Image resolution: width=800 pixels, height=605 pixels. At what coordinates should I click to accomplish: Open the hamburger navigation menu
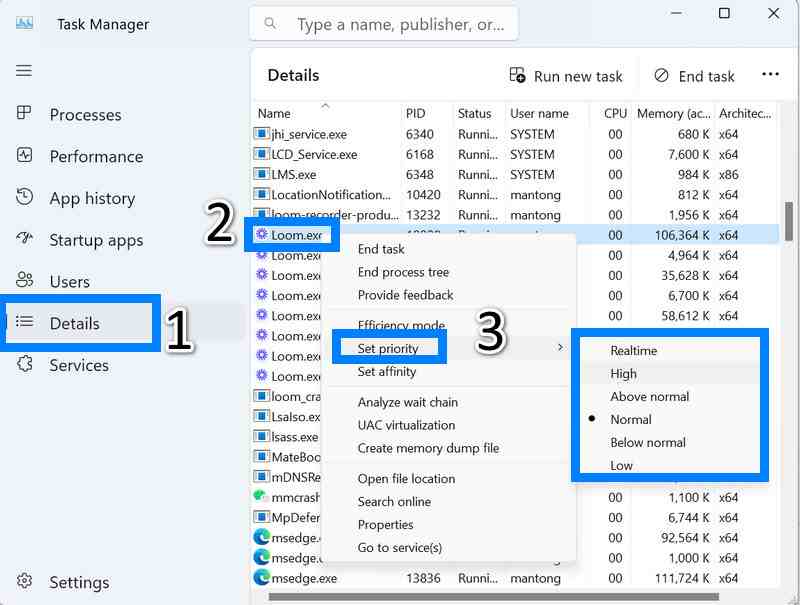(24, 71)
